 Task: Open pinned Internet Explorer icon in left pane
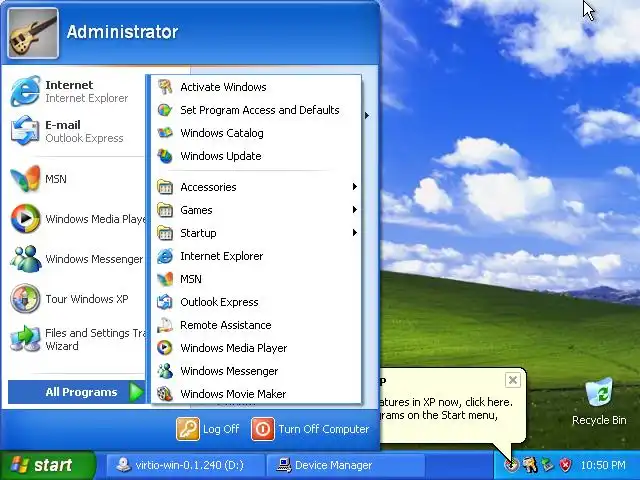(25, 91)
